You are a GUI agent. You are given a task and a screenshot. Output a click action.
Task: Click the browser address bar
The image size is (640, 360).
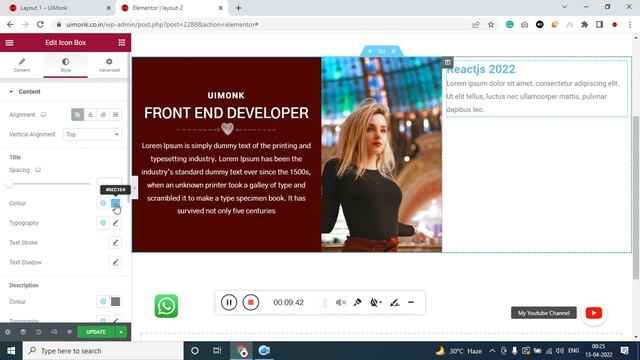point(261,24)
